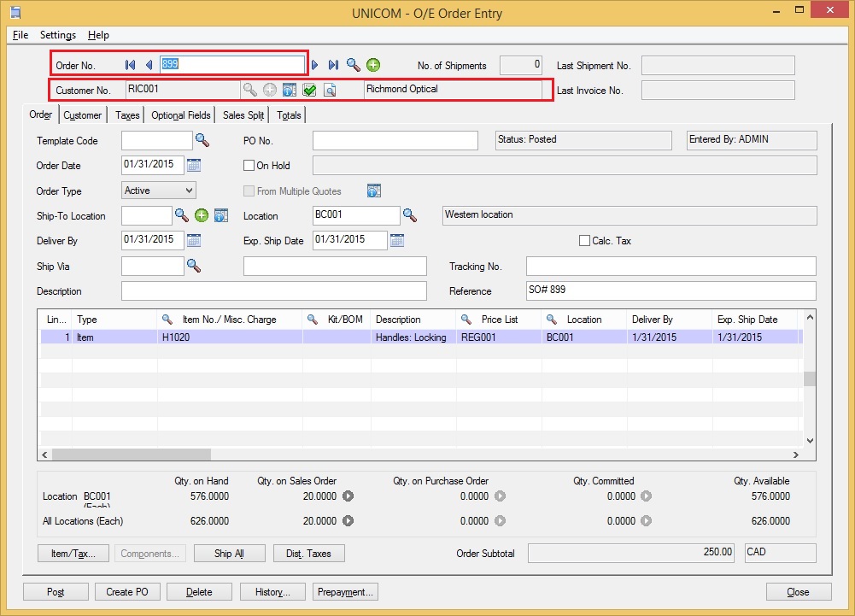Go to the next order number
The width and height of the screenshot is (855, 616).
point(314,65)
